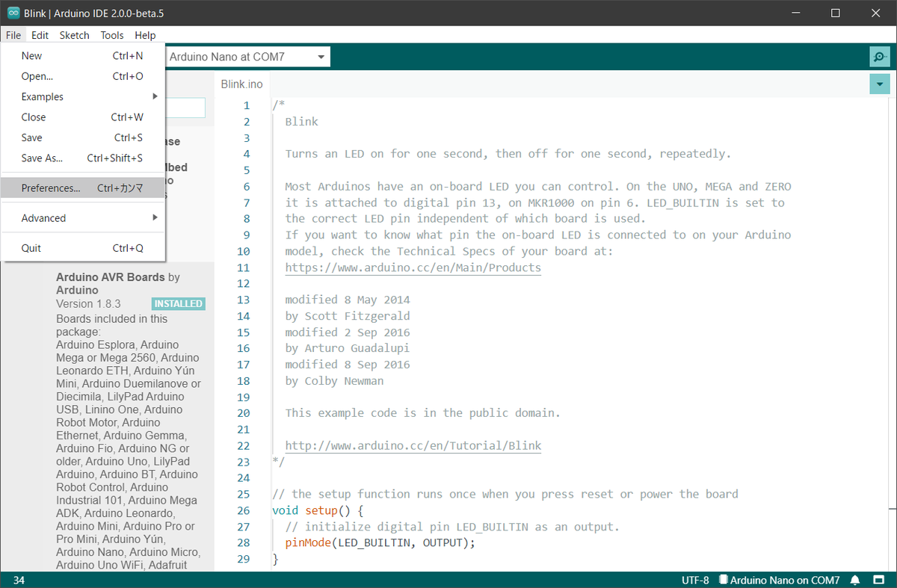Image resolution: width=897 pixels, height=588 pixels.
Task: Open the File menu
Action: [x=13, y=35]
